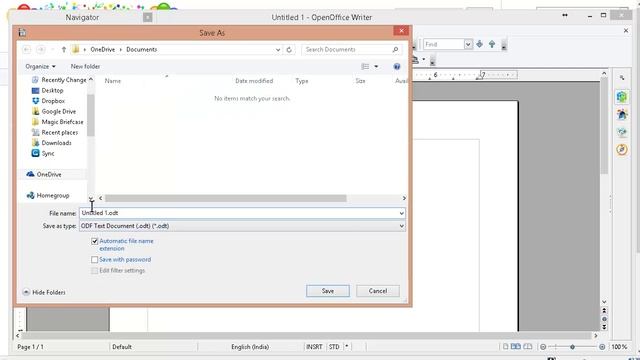Open sidebar Navigator compass icon
Image resolution: width=640 pixels, height=360 pixels.
click(622, 150)
